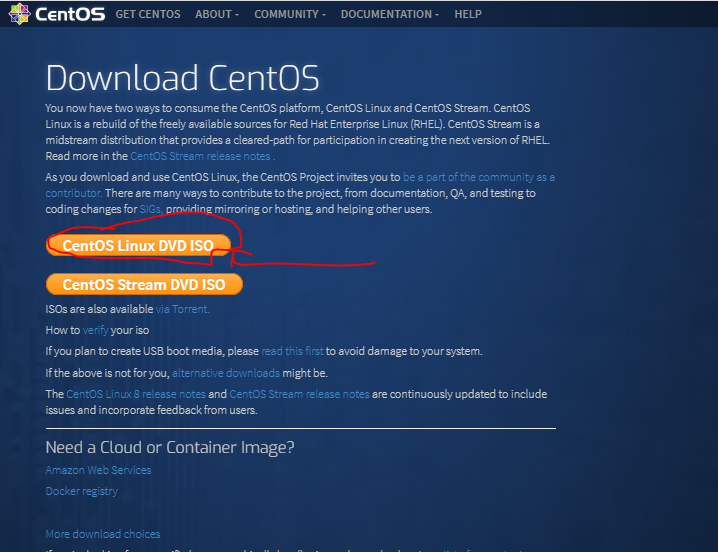This screenshot has width=718, height=552.
Task: Click 'Need a Cloud or Container Image?' heading
Action: tap(170, 447)
